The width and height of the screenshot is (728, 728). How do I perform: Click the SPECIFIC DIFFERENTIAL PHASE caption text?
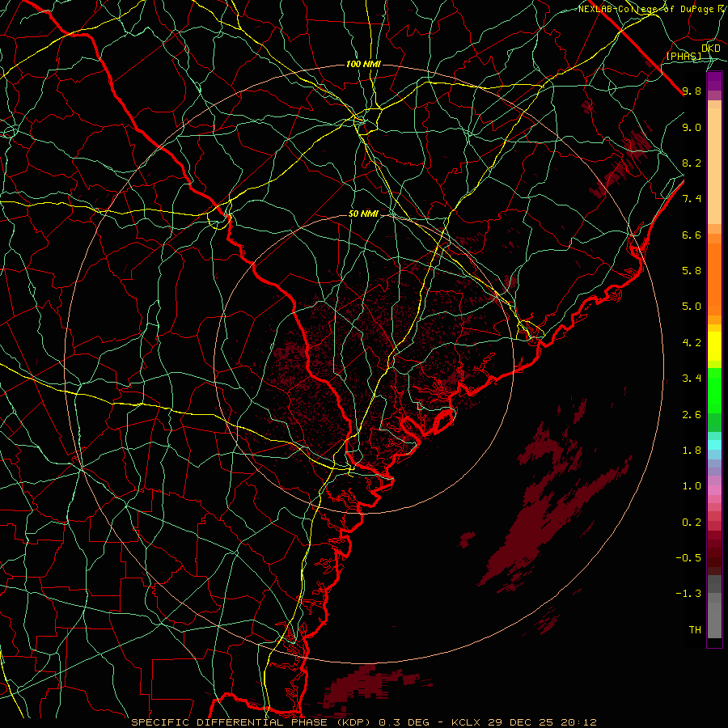click(x=230, y=722)
